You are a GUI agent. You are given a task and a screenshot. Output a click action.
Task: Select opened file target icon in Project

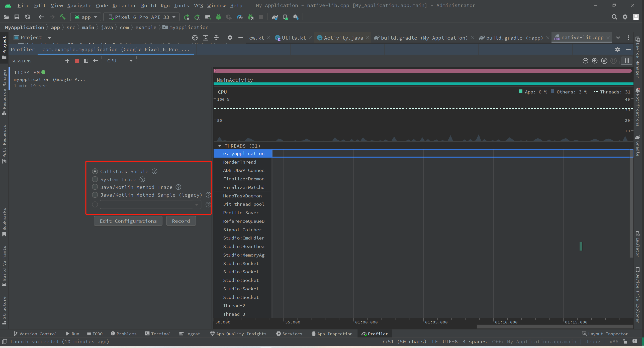195,38
